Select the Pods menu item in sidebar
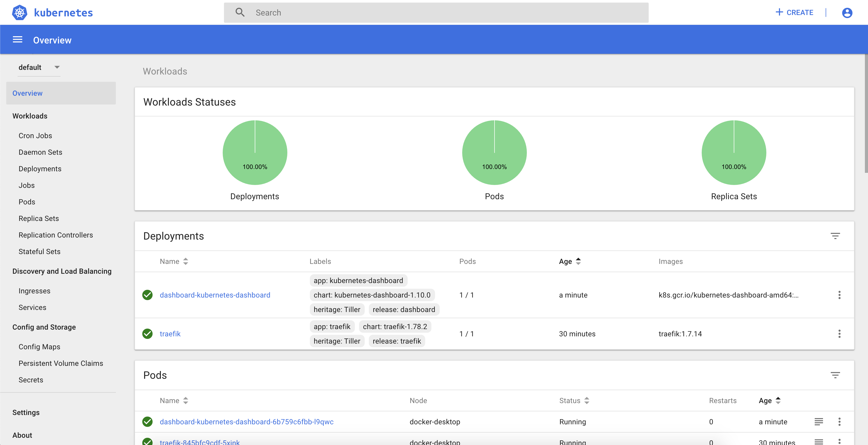This screenshot has width=868, height=445. (27, 202)
